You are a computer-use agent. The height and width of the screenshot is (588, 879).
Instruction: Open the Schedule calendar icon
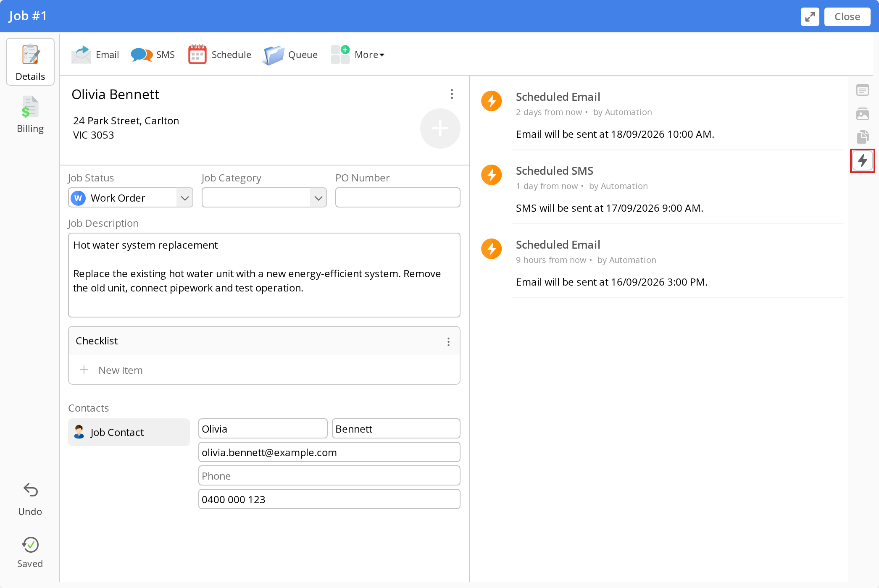tap(197, 54)
